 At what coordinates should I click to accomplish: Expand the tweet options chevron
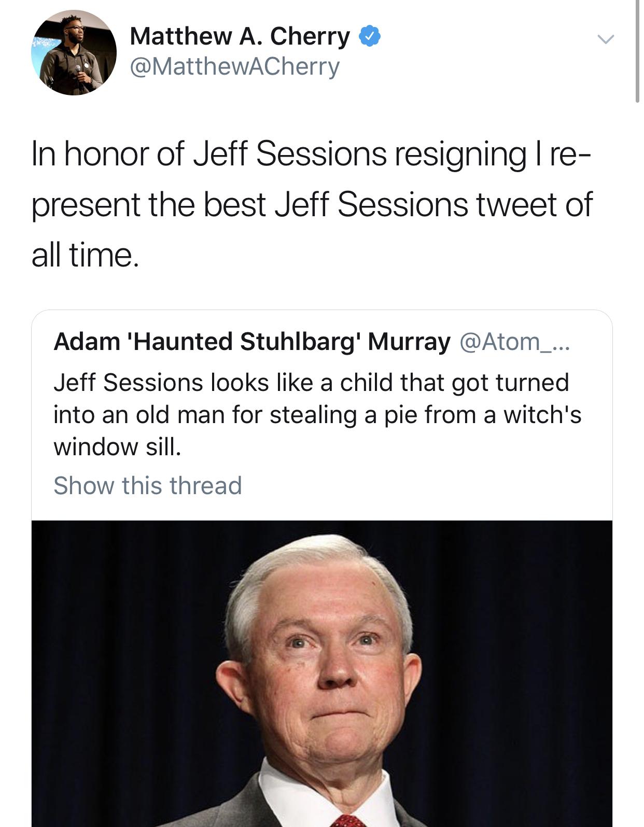click(x=605, y=39)
